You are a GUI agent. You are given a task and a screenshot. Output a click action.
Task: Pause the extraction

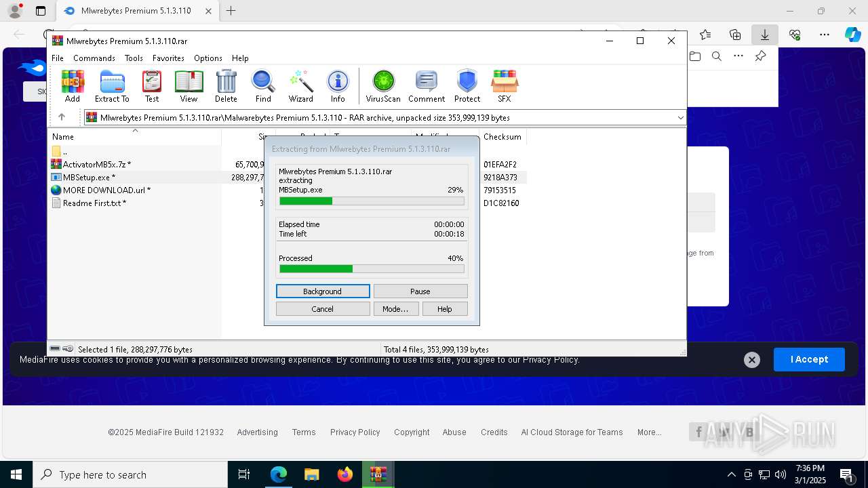(x=420, y=291)
